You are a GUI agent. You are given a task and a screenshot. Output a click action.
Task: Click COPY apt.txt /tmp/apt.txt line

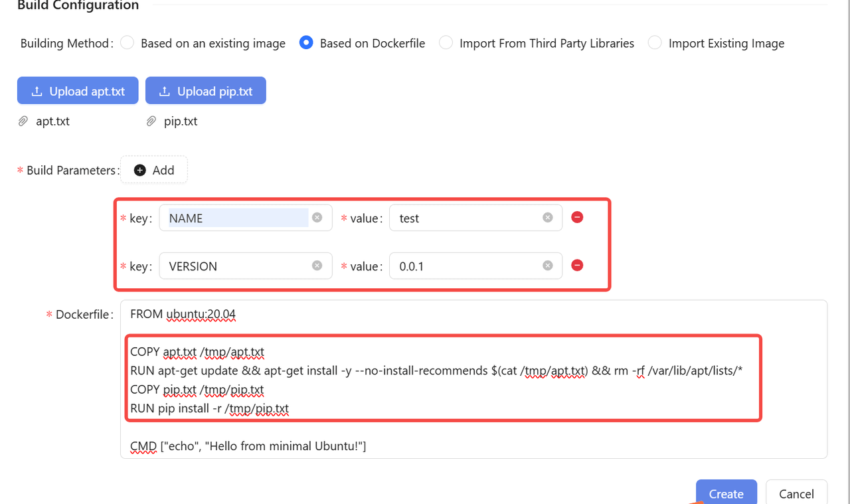point(197,352)
